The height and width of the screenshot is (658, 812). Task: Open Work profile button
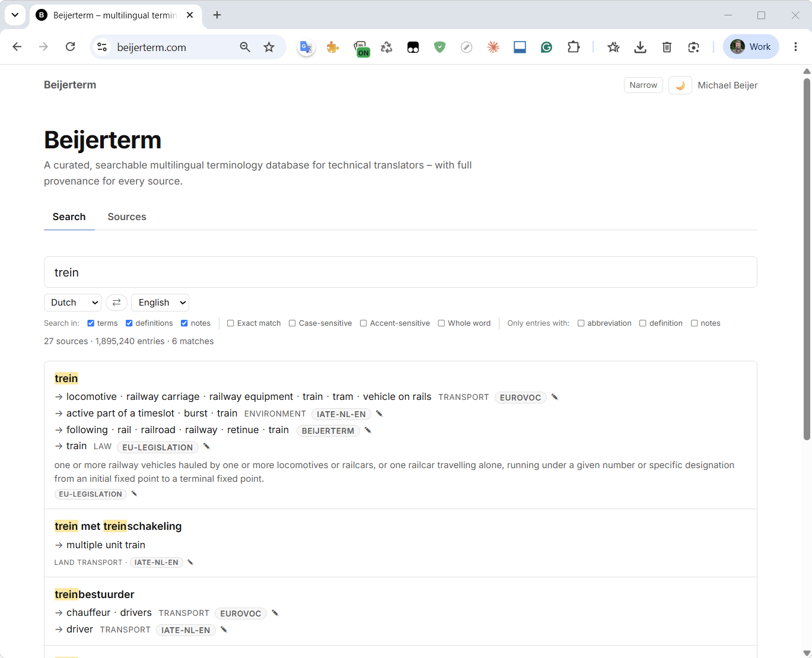coord(751,47)
